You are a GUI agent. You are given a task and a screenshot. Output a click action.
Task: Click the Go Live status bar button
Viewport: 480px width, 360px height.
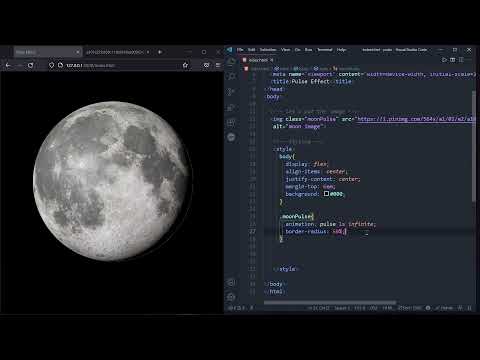(x=410, y=308)
